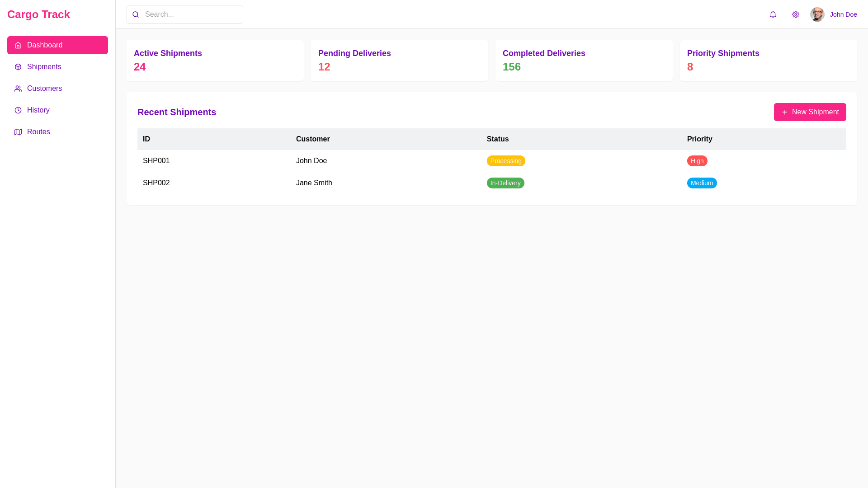Open settings via gear icon

796,14
